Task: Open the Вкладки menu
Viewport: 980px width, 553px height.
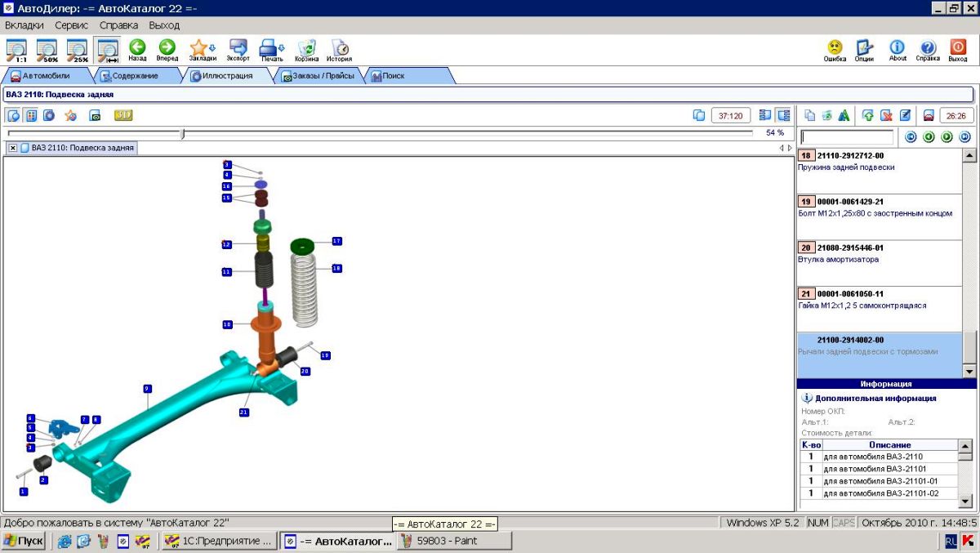Action: pos(24,25)
